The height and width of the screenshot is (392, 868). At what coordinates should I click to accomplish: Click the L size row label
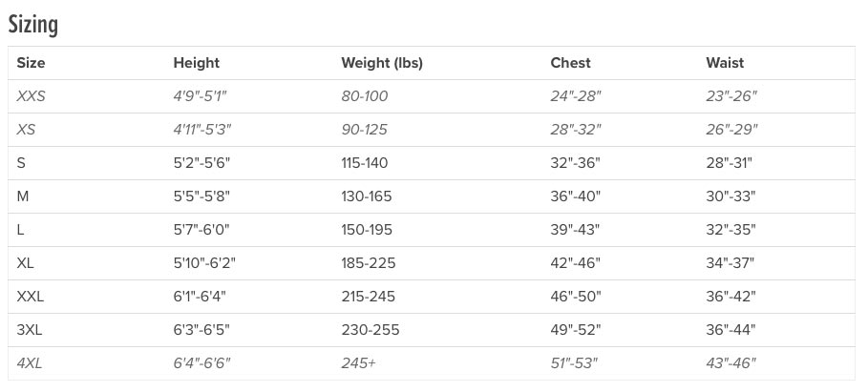coord(21,230)
